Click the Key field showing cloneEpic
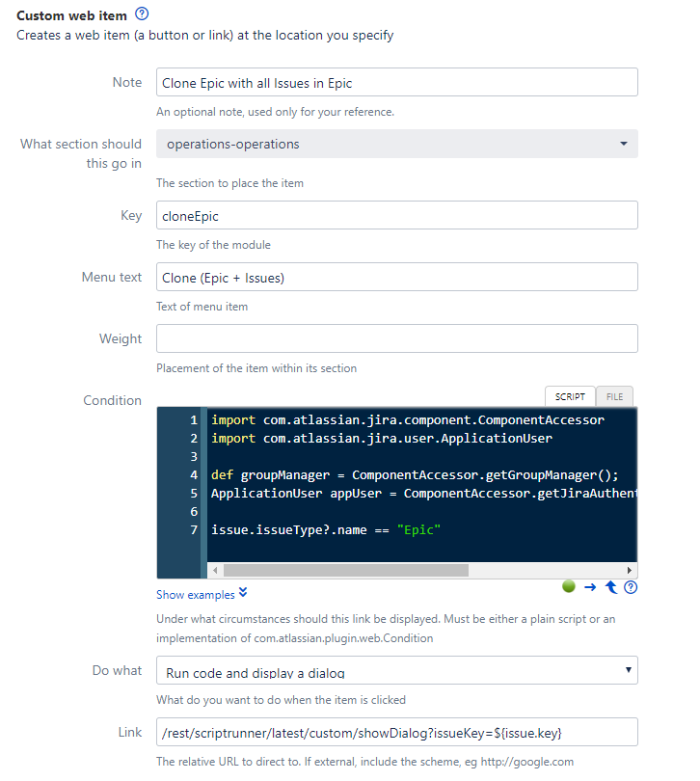The image size is (700, 781). point(395,215)
